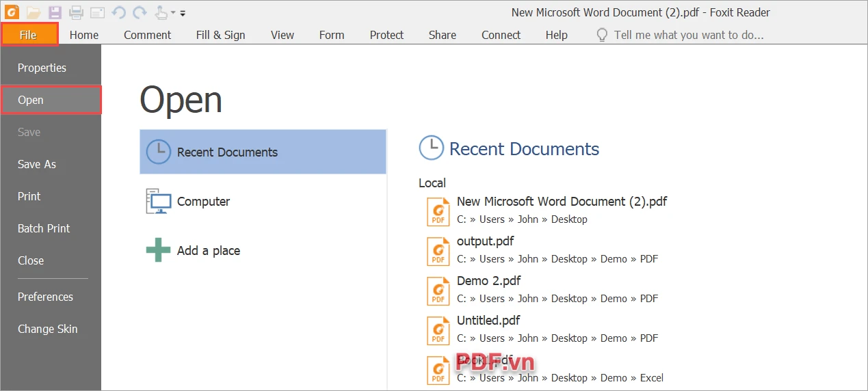Open Untitled.pdf from recent list

coord(488,320)
